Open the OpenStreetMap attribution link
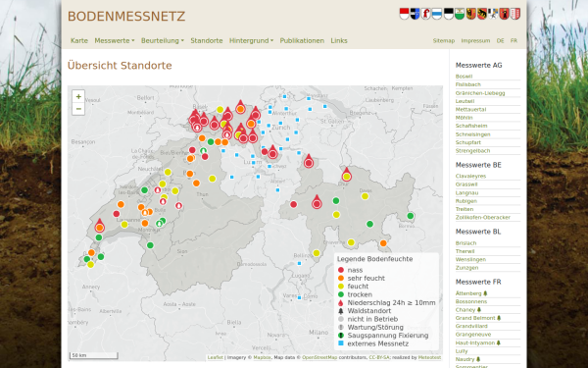This screenshot has height=368, width=588. pos(319,357)
